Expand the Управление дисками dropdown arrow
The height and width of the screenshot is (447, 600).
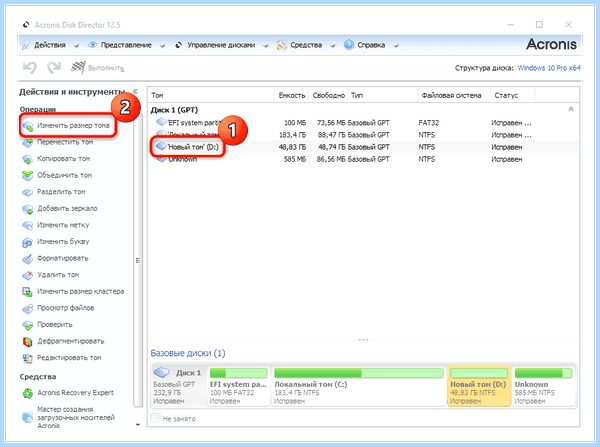[x=266, y=46]
